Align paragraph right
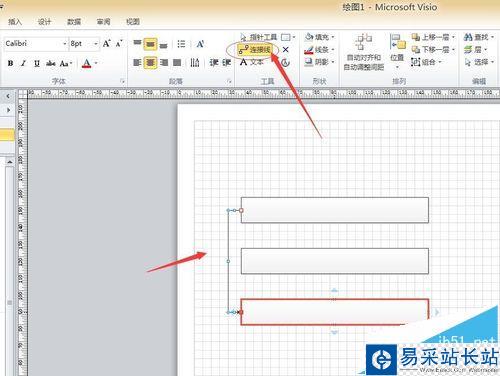The width and height of the screenshot is (500, 376). 164,62
